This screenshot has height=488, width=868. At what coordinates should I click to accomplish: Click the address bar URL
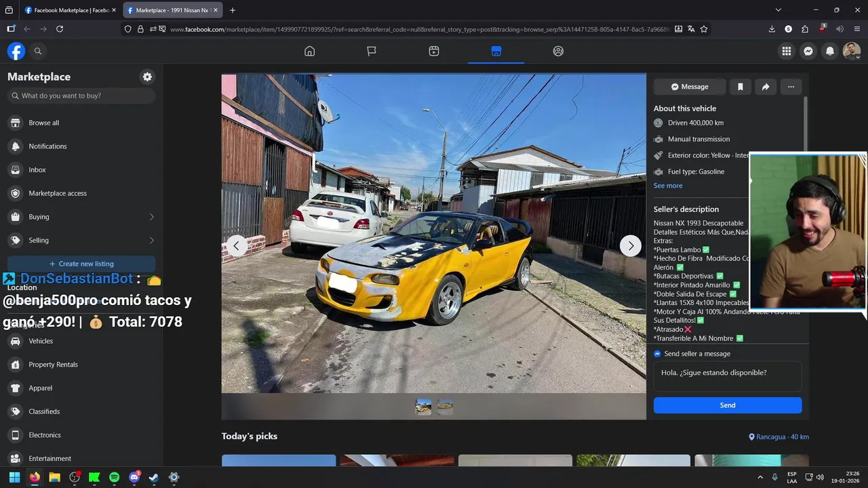point(420,29)
